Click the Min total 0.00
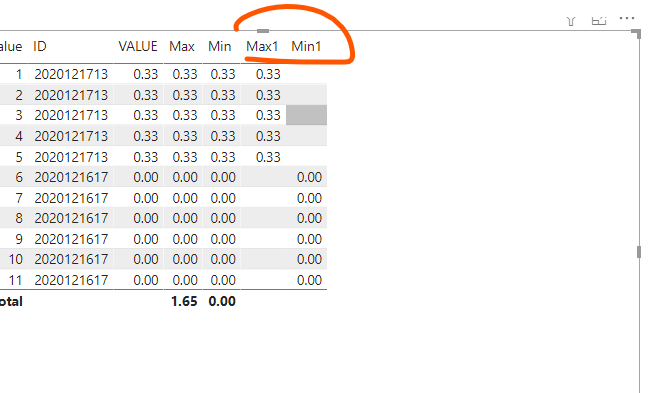657x393 pixels. click(x=222, y=301)
